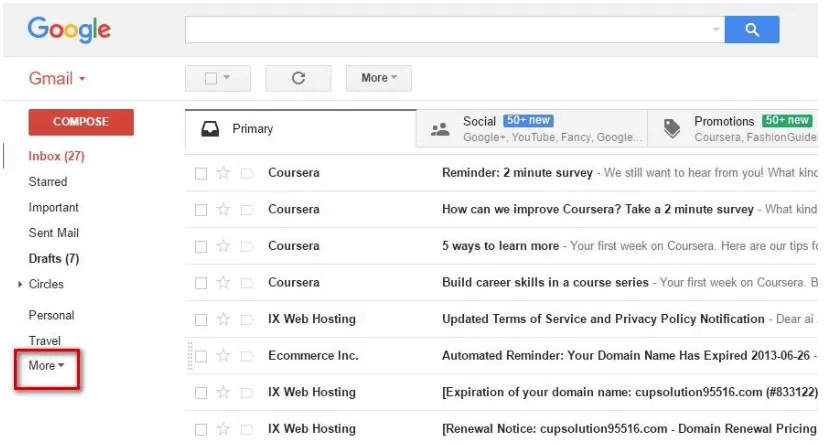The image size is (836, 446).
Task: Open Drafts (7) folder
Action: tap(54, 258)
